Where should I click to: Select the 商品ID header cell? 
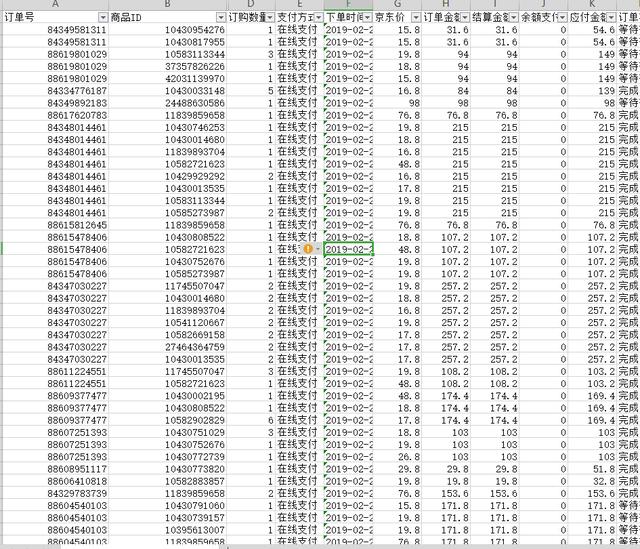(x=167, y=18)
